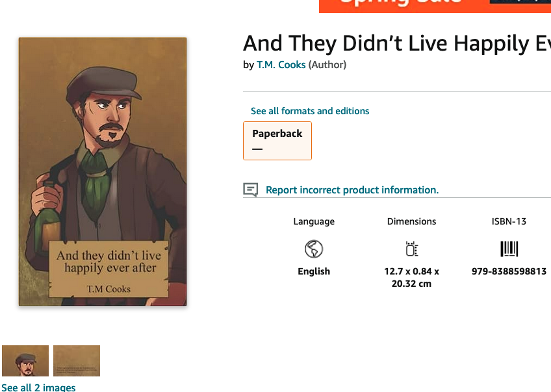Open T.M. Cooks author page
The image size is (551, 392).
point(281,65)
